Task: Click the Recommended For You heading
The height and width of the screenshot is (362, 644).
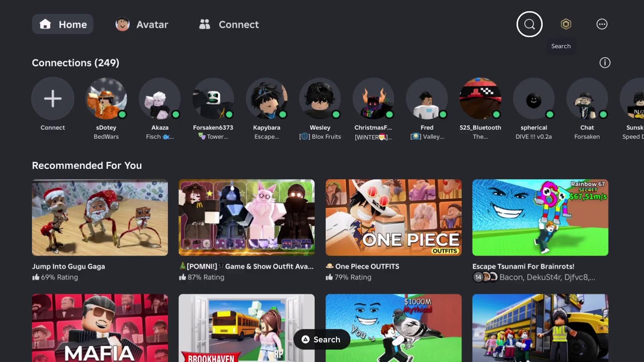Action: coord(87,165)
